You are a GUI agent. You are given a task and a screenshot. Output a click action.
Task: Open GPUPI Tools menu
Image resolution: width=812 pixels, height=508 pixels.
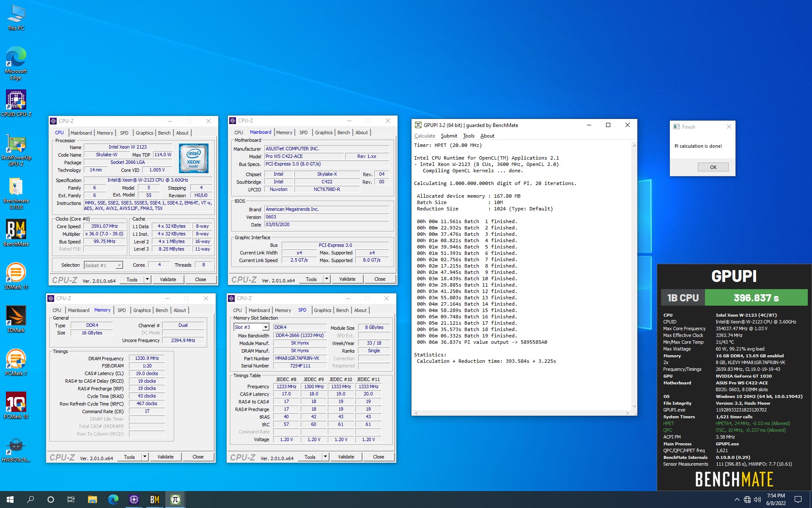(x=469, y=136)
